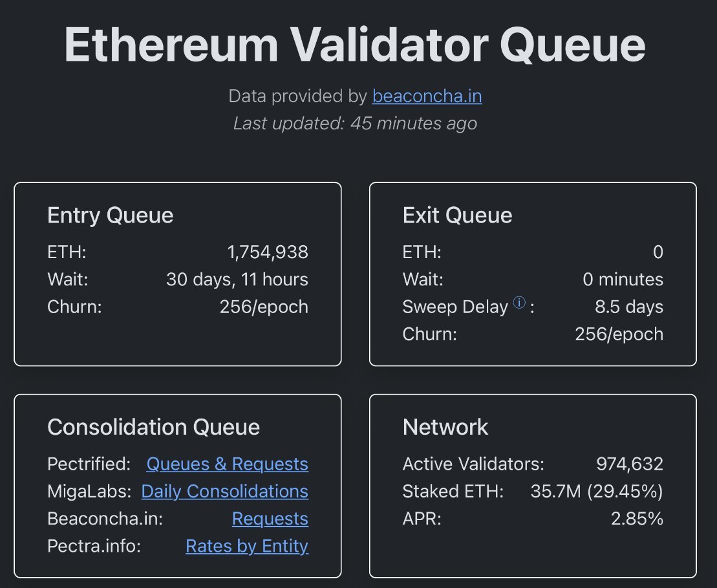The image size is (717, 588).
Task: Click the Sweep Delay value 8.5 days
Action: coord(628,307)
